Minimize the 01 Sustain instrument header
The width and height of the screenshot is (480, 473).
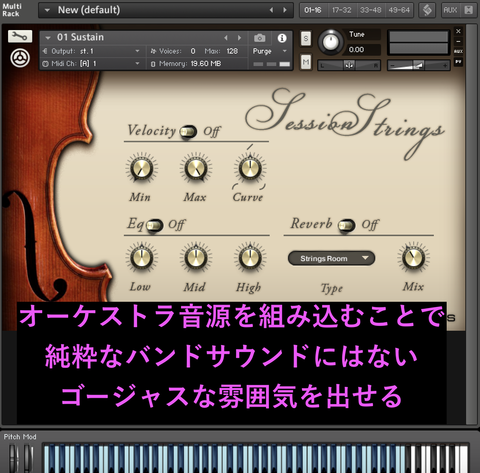coord(458,41)
